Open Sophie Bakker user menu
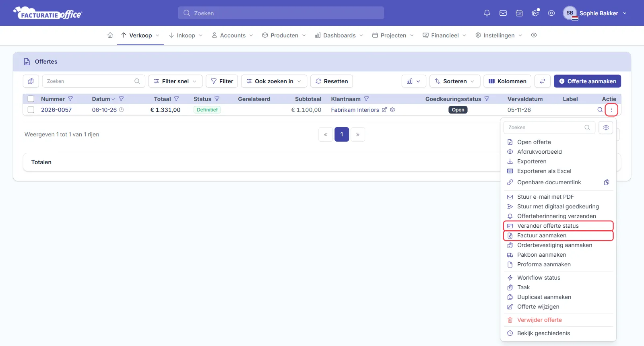 (595, 13)
